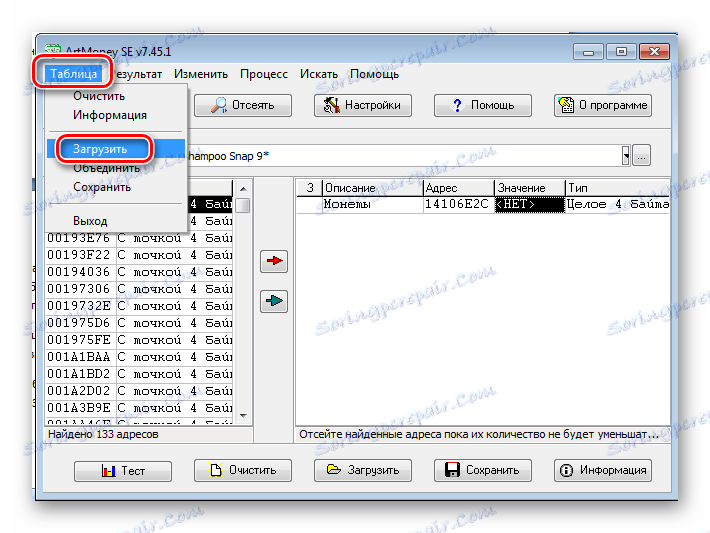Click the question mark icon on Помощь
This screenshot has width=710, height=533.
[457, 105]
